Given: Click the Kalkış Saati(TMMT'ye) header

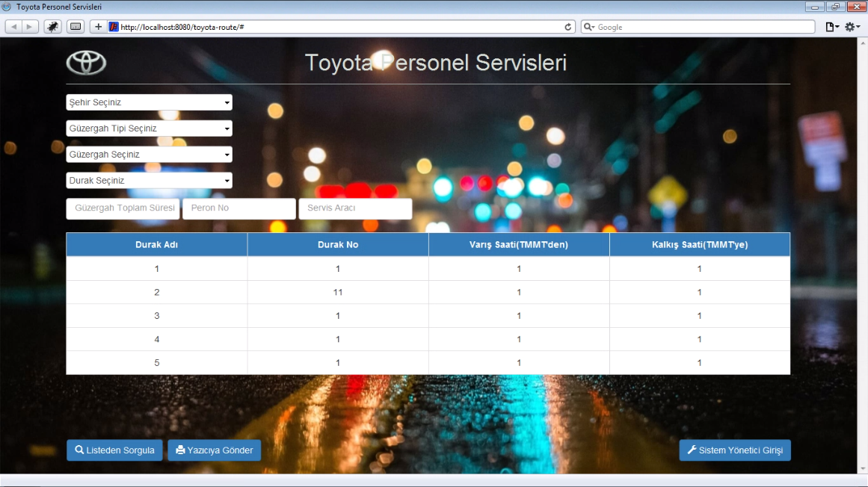Looking at the screenshot, I should pos(700,244).
